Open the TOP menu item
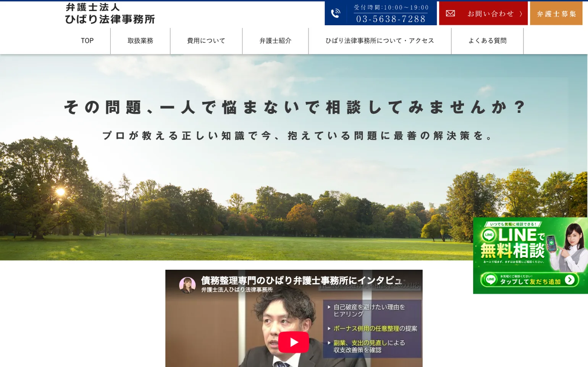Image resolution: width=588 pixels, height=367 pixels. [87, 41]
